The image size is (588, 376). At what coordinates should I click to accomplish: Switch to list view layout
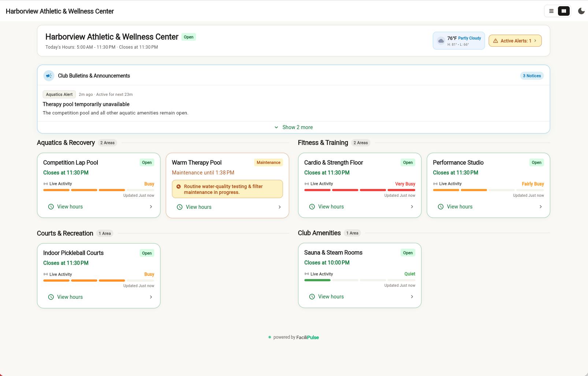[x=551, y=11]
